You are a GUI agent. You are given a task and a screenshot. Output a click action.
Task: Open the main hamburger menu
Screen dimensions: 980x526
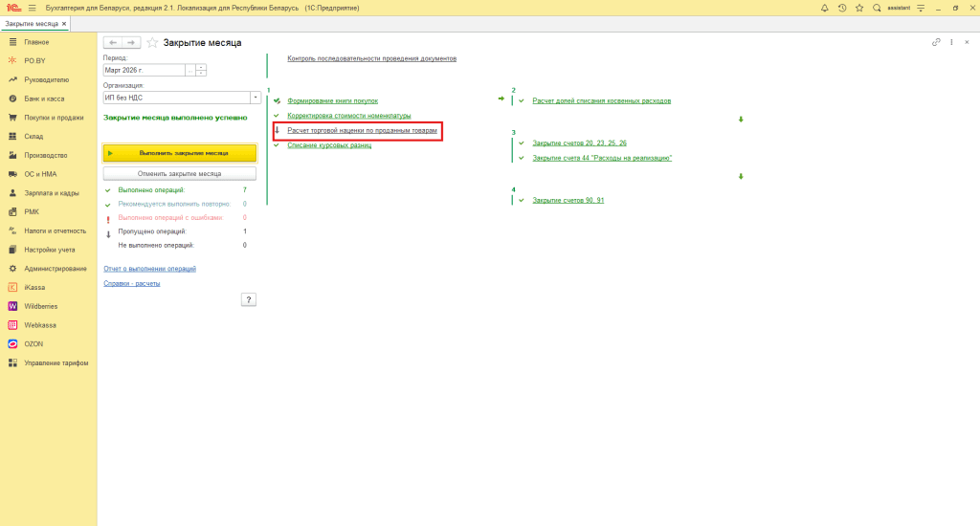coord(32,8)
